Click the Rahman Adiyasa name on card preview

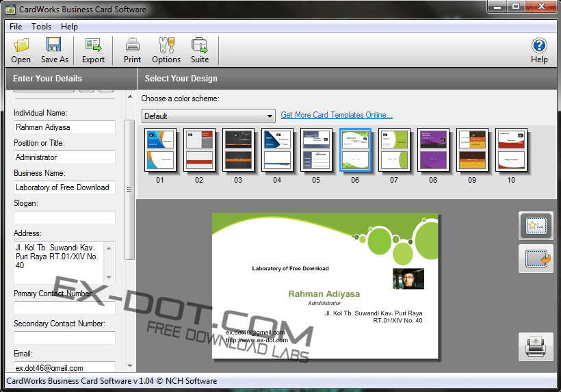point(324,294)
